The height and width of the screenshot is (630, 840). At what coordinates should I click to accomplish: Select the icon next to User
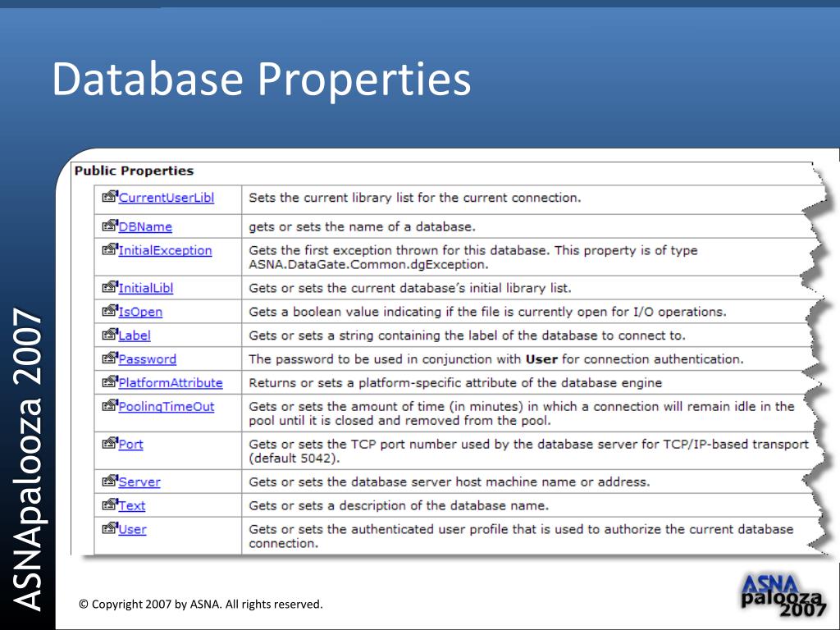pos(110,527)
